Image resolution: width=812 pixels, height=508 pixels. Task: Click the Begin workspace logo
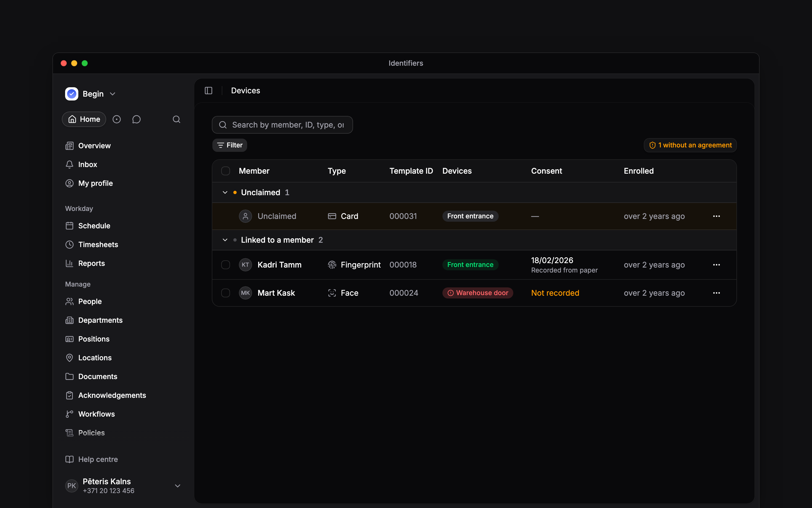point(71,94)
